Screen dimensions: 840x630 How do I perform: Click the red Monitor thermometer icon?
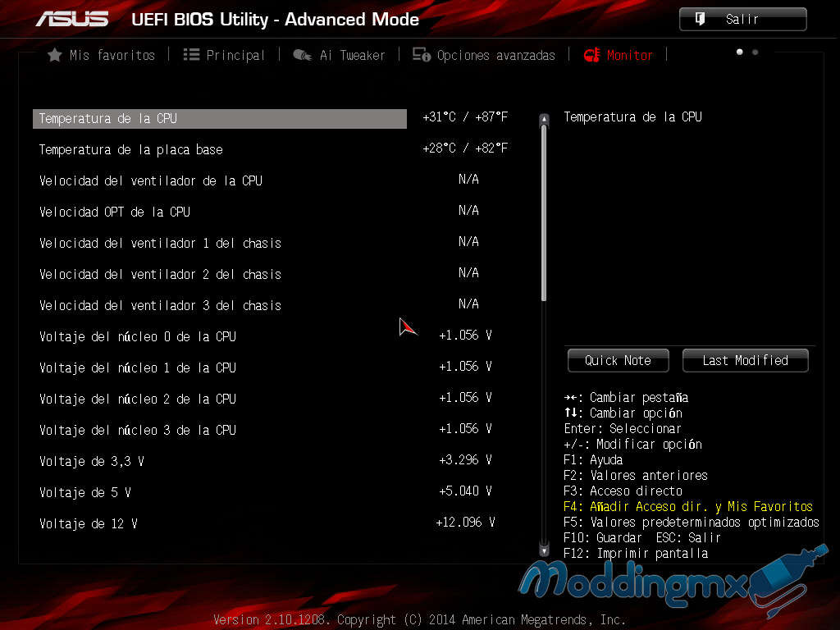(x=592, y=55)
